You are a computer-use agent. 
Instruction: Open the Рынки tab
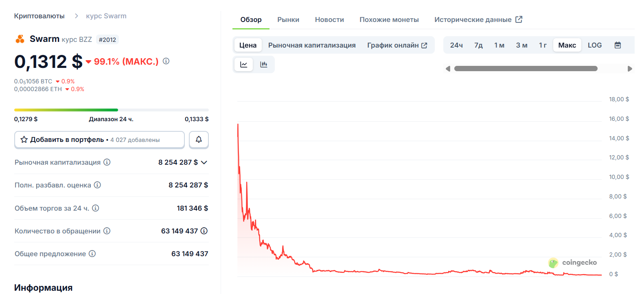(x=288, y=20)
